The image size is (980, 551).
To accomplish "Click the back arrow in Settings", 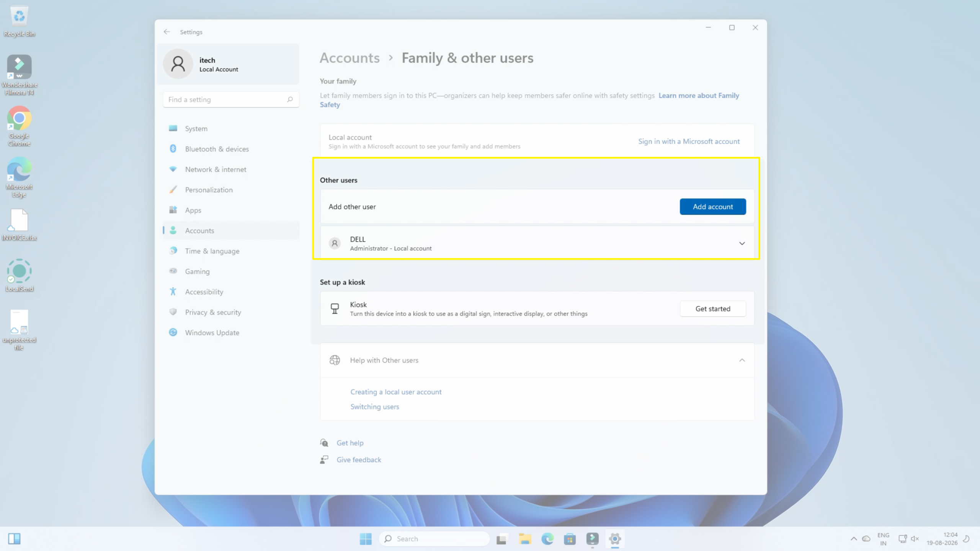I will point(167,32).
